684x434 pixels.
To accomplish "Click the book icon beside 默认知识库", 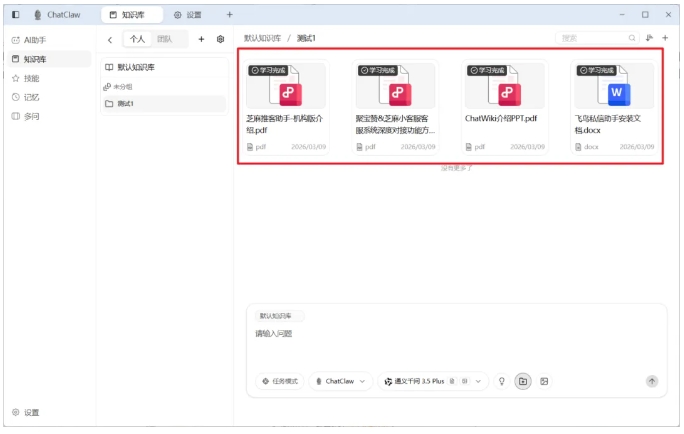I will pyautogui.click(x=109, y=67).
